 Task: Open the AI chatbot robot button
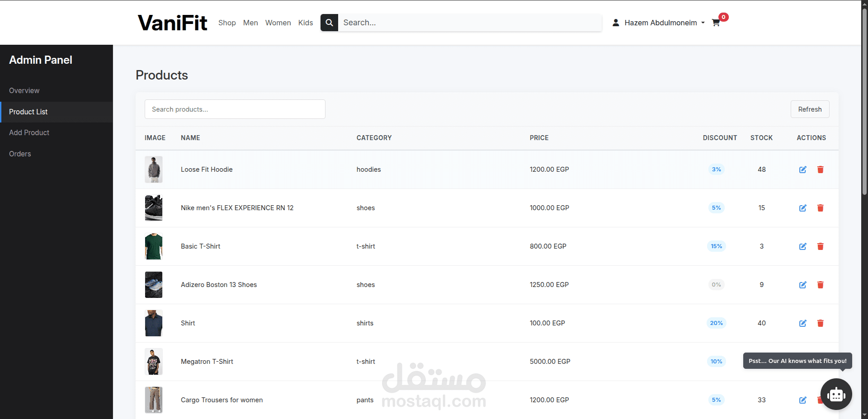pyautogui.click(x=836, y=394)
